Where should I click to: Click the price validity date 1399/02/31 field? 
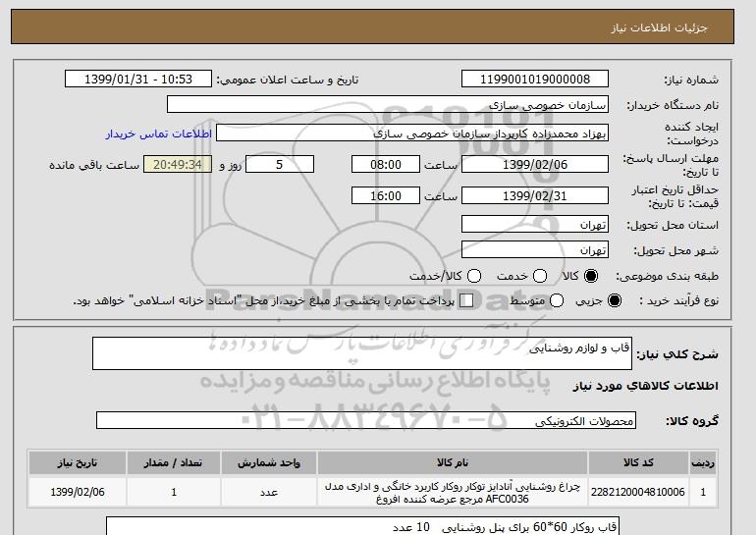pyautogui.click(x=535, y=195)
